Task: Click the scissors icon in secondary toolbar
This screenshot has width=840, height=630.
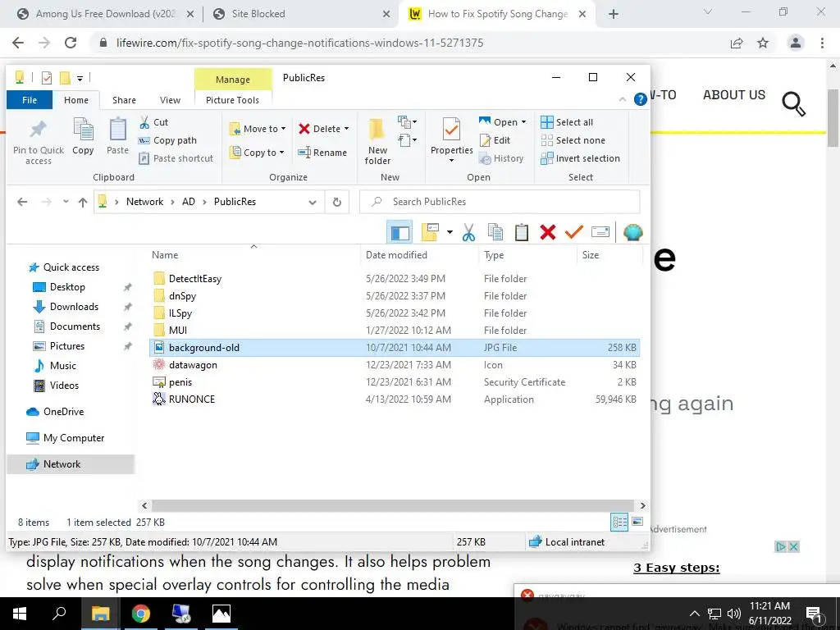Action: tap(468, 232)
